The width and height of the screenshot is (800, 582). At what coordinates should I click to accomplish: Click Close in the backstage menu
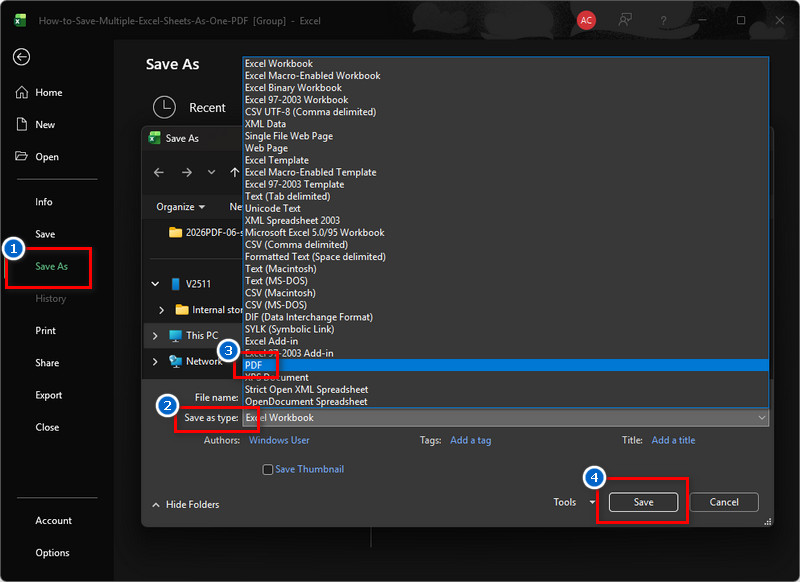pos(47,427)
